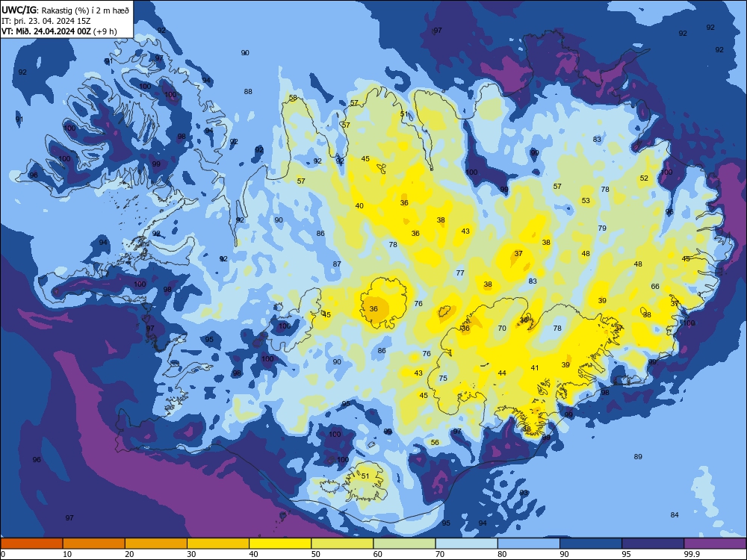
Task: Click the title 'UWC/IG: Rakastig (%) í 2 m hæð'
Action: click(65, 10)
